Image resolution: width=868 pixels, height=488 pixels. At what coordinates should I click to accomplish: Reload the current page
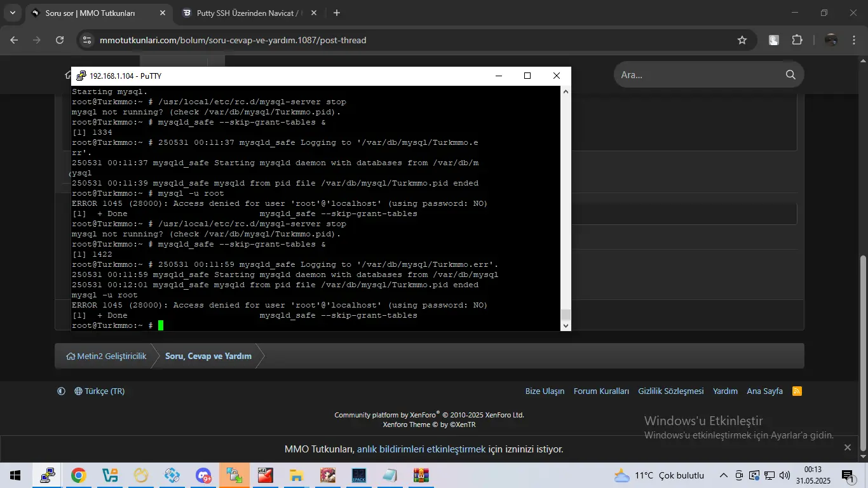[x=60, y=40]
